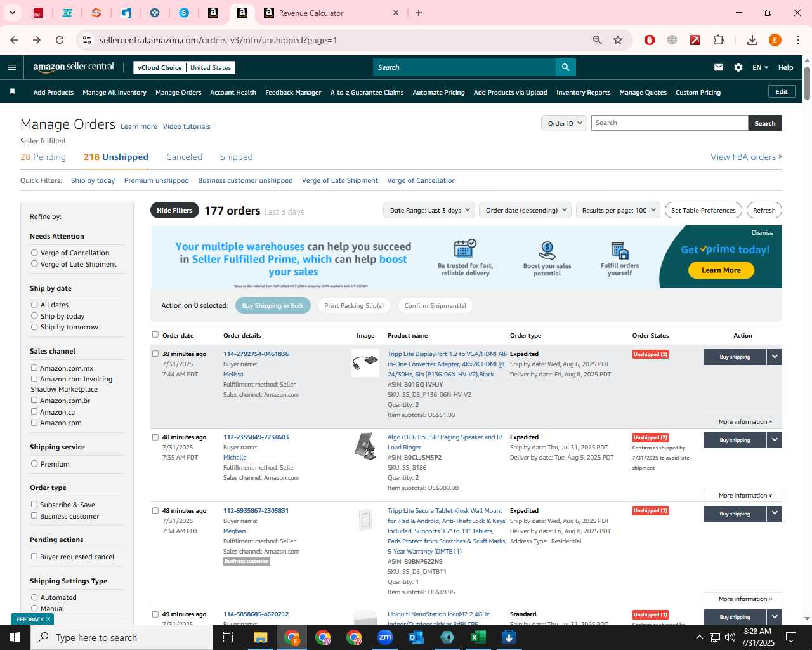The height and width of the screenshot is (650, 812).
Task: Open the browser downloads icon
Action: pyautogui.click(x=752, y=40)
